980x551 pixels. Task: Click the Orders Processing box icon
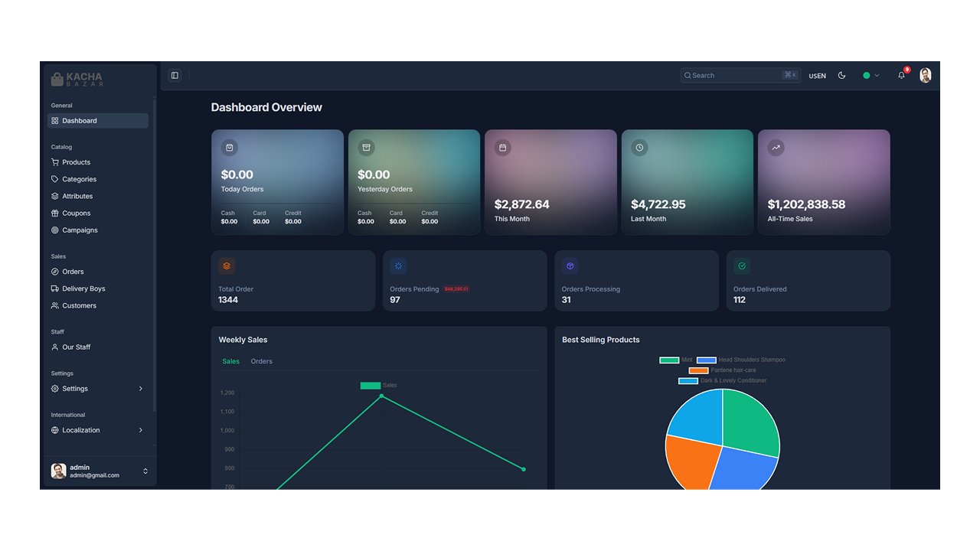(x=570, y=266)
